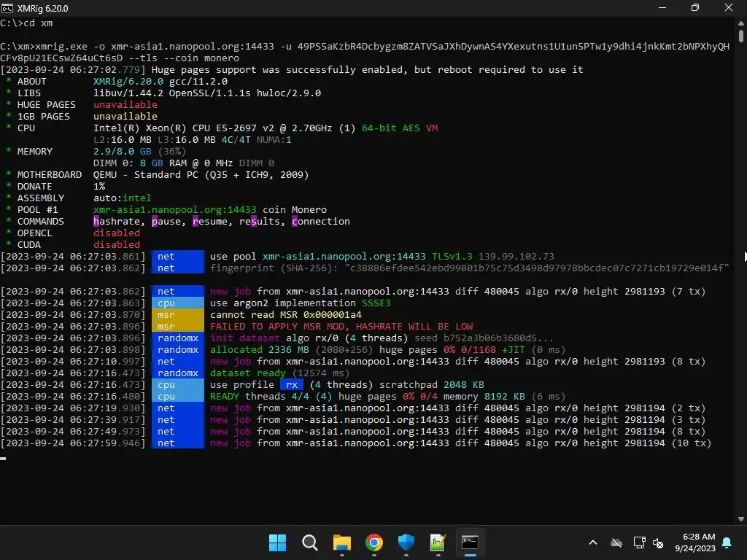
Task: Click 'auto:intel' in the ASSEMBLY row
Action: tap(123, 198)
